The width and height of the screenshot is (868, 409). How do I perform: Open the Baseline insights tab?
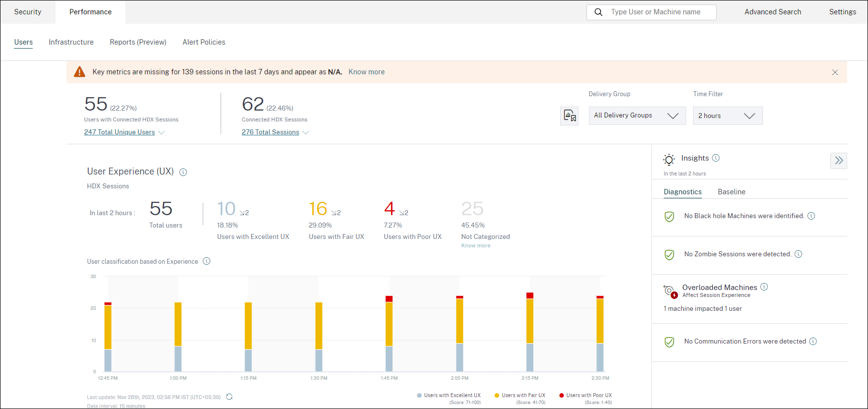pyautogui.click(x=731, y=192)
